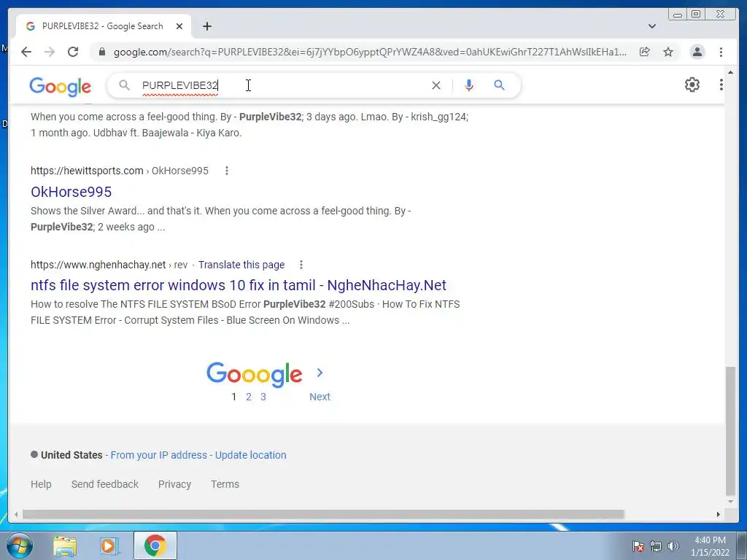Click Translate this page link
Screen dimensions: 747x560
(x=241, y=264)
